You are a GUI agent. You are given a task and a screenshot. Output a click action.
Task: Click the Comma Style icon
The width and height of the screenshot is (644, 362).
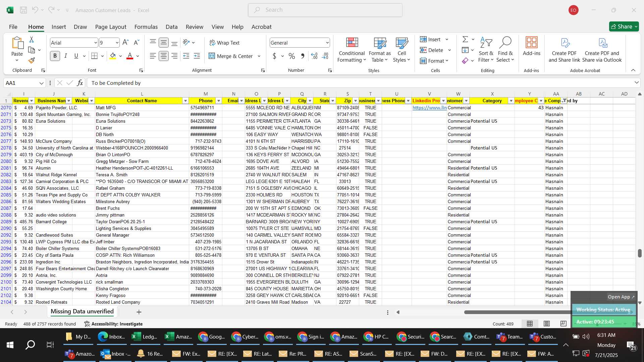303,56
